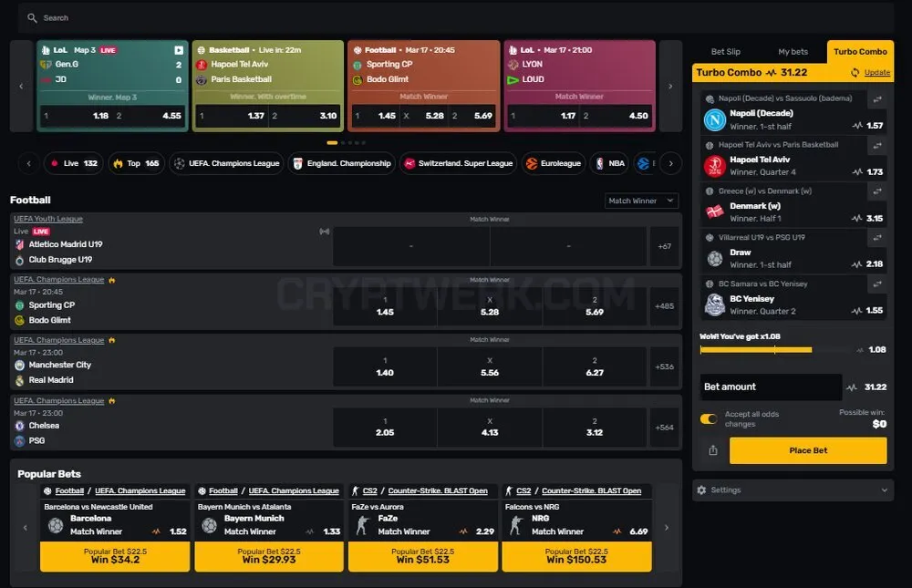The image size is (912, 588).
Task: Click the Bayern Munich football icon
Action: [210, 526]
